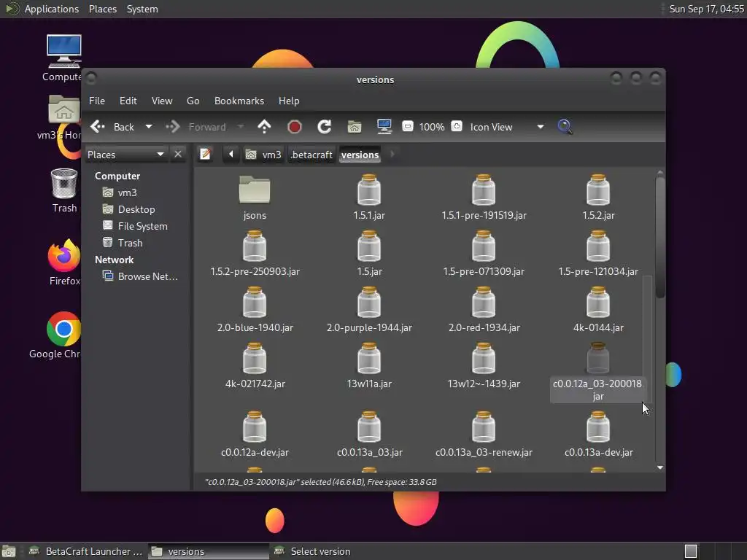Reload the current folder
This screenshot has width=747, height=560.
tap(325, 127)
